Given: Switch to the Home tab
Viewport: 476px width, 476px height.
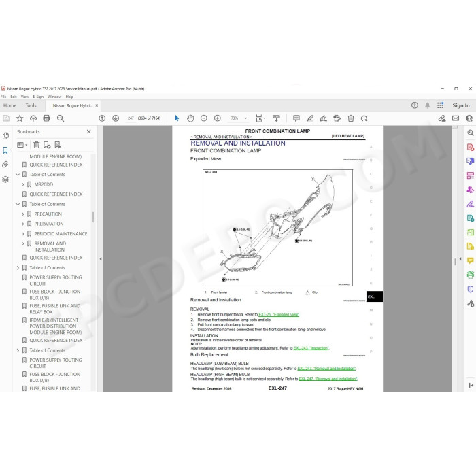Looking at the screenshot, I should tap(10, 105).
